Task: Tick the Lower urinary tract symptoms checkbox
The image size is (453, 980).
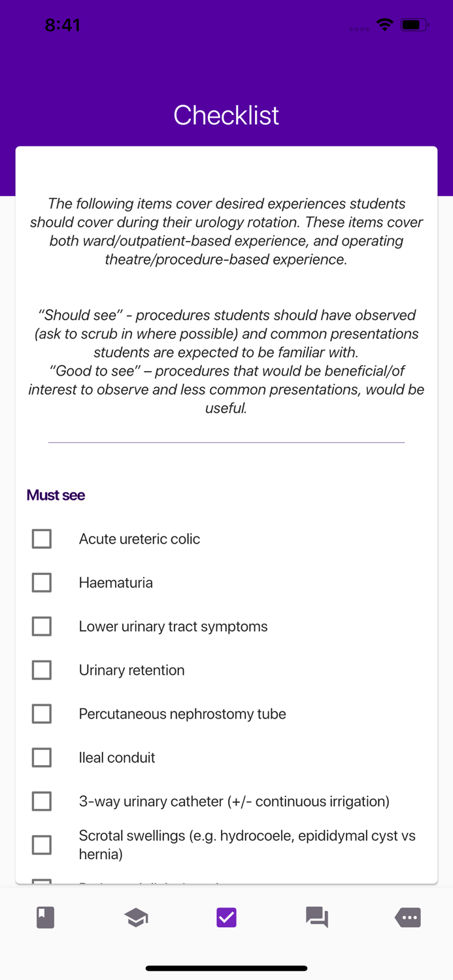Action: pyautogui.click(x=41, y=626)
